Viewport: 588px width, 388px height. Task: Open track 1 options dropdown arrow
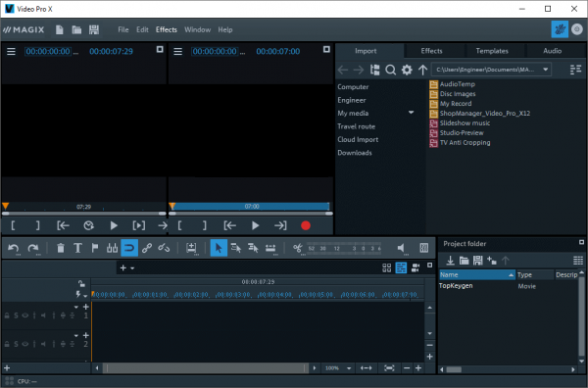click(76, 307)
